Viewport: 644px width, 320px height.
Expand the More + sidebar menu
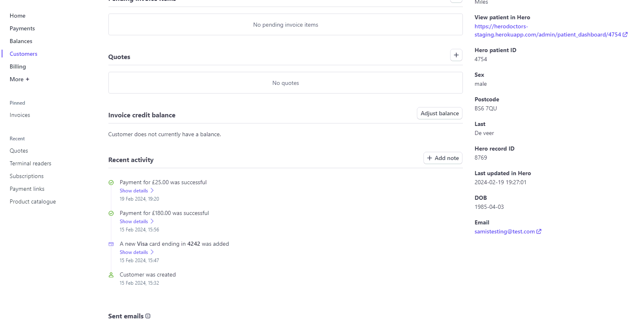click(x=19, y=79)
